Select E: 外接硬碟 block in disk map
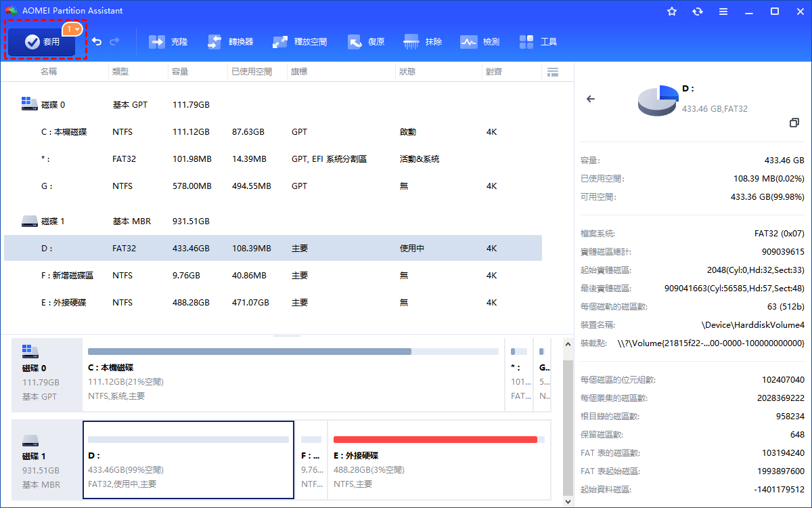The image size is (812, 508). click(439, 460)
